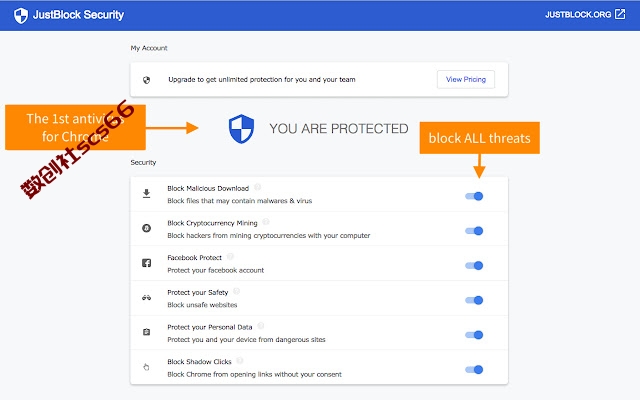Switch off Protect your Safety toggle
The image size is (640, 400).
pyautogui.click(x=474, y=300)
